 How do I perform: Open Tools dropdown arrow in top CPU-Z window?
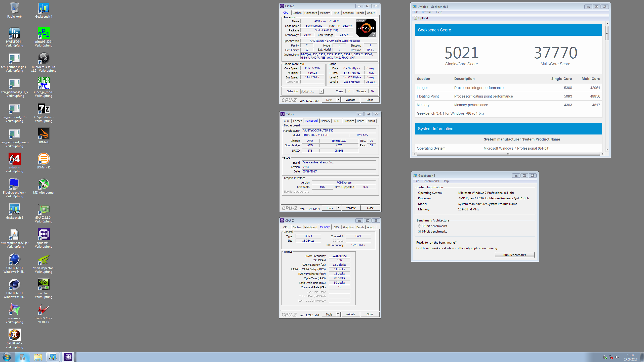338,100
